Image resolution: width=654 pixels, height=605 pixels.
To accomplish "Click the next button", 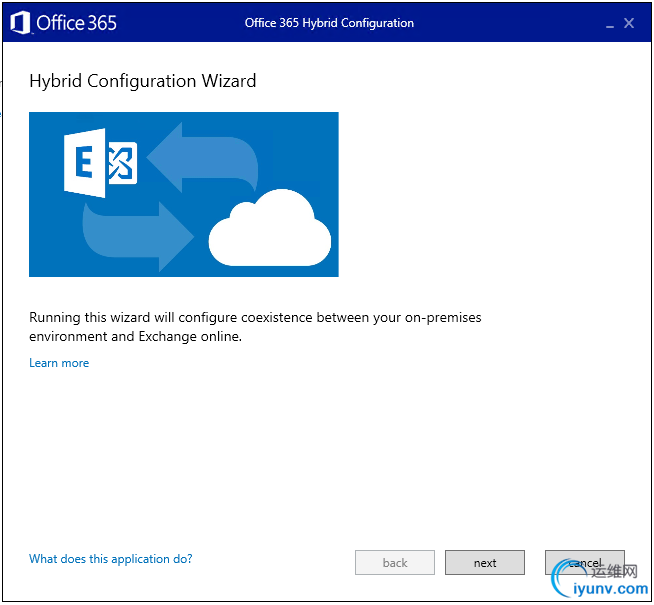I will (x=485, y=563).
